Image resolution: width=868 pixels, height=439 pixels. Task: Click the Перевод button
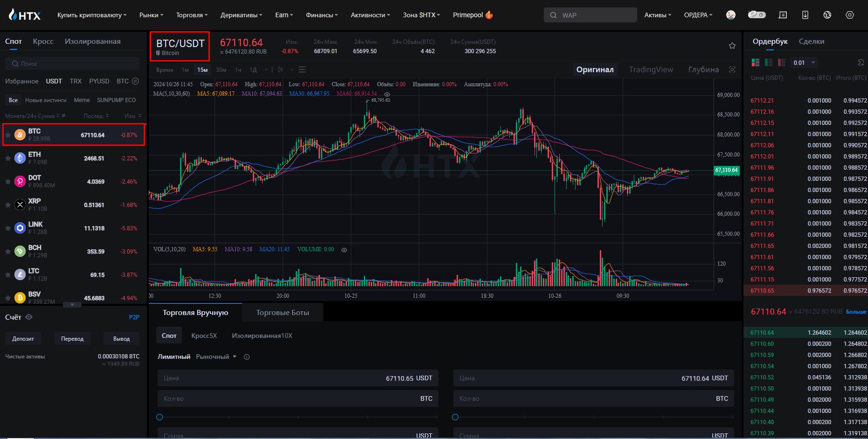click(72, 338)
